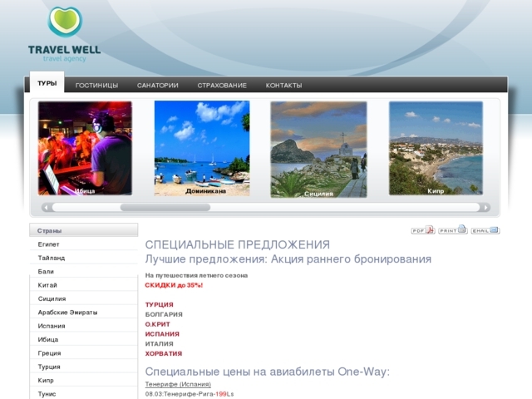Open the КОНТАКТЫ page
This screenshot has width=532, height=399.
(x=283, y=86)
